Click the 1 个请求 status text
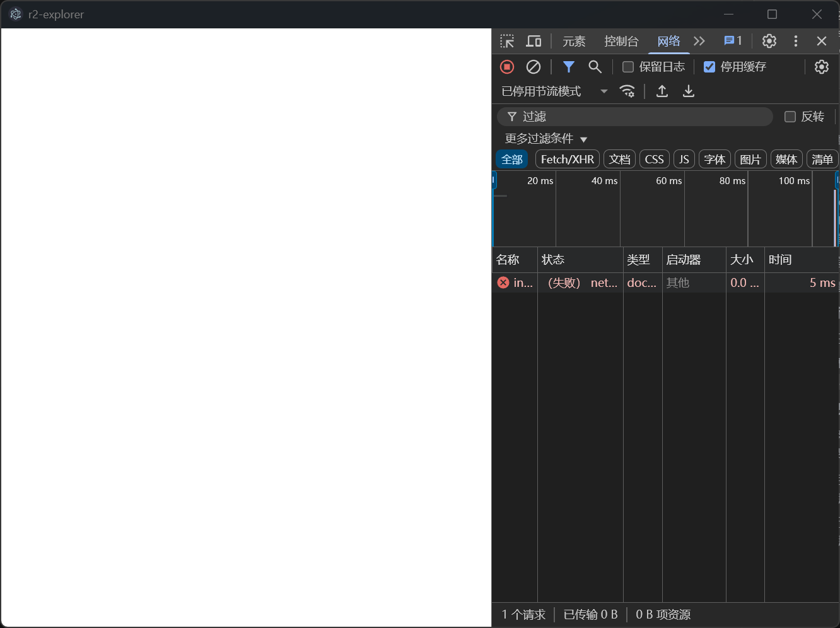Screen dimensions: 840x628 (523, 615)
